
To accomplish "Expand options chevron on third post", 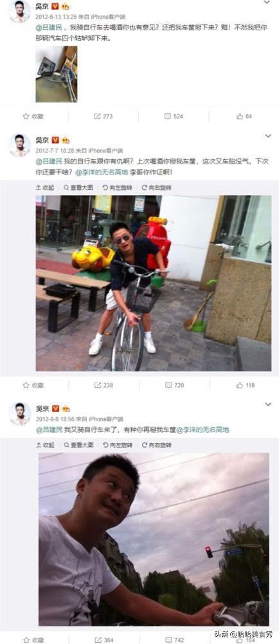I will click(x=268, y=404).
